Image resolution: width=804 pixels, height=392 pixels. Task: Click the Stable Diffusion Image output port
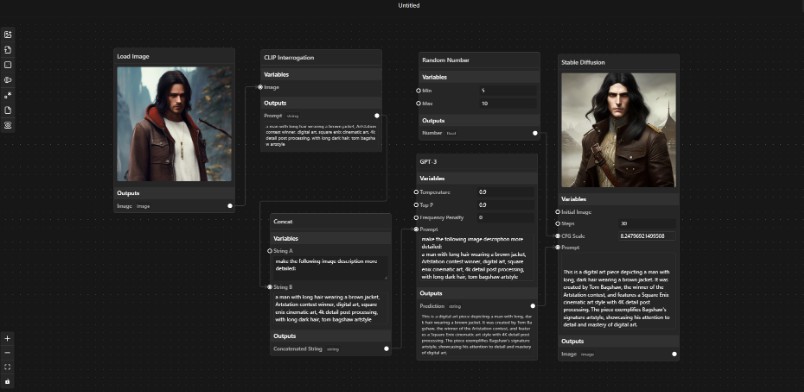tap(674, 354)
